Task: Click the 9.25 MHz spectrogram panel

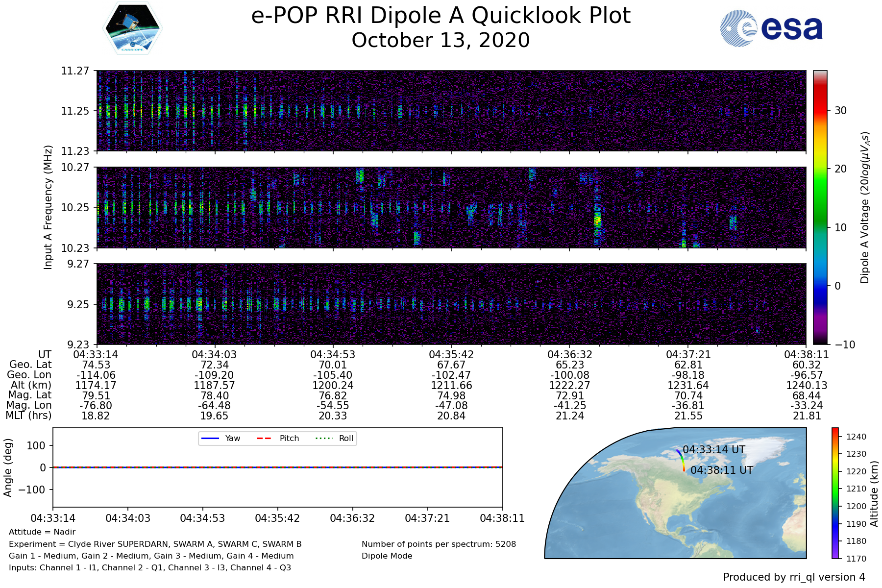Action: pyautogui.click(x=451, y=304)
